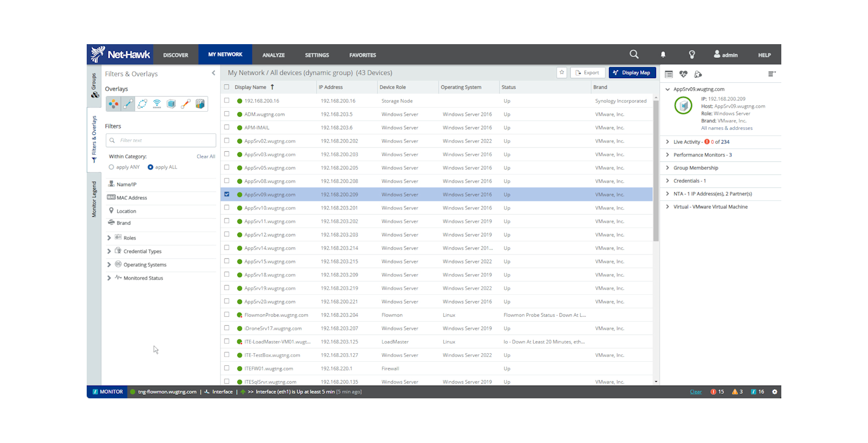Click the lightbulb tips icon
868x443 pixels.
tap(692, 55)
